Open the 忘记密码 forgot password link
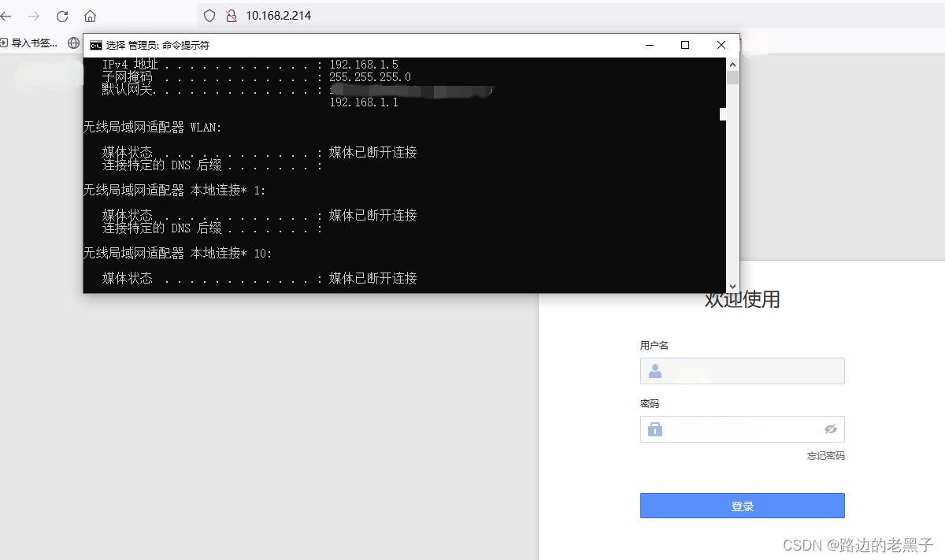 click(826, 456)
